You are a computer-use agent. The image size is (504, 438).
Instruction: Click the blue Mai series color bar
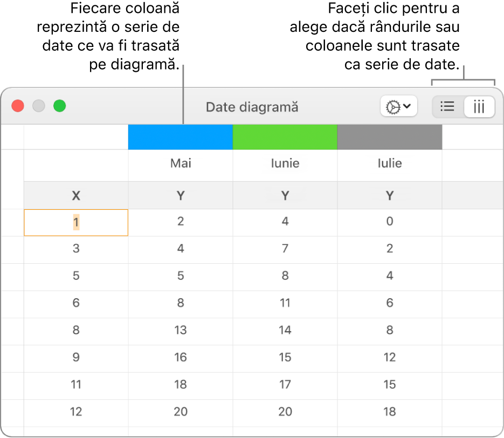[180, 137]
